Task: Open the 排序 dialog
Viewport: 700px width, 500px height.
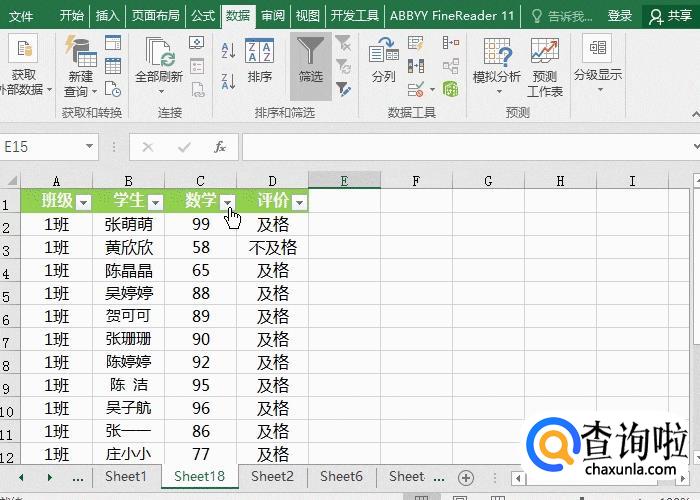Action: 259,61
